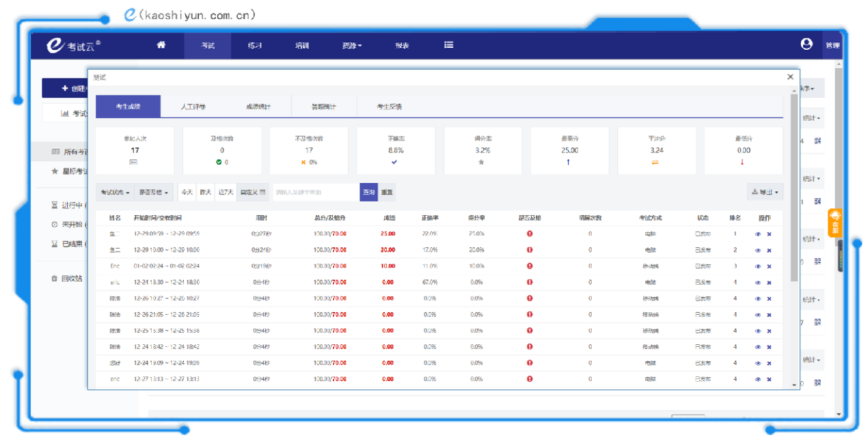Screen dimensions: 868x444
Task: Switch to the 成绩统计 tab
Action: tap(258, 107)
